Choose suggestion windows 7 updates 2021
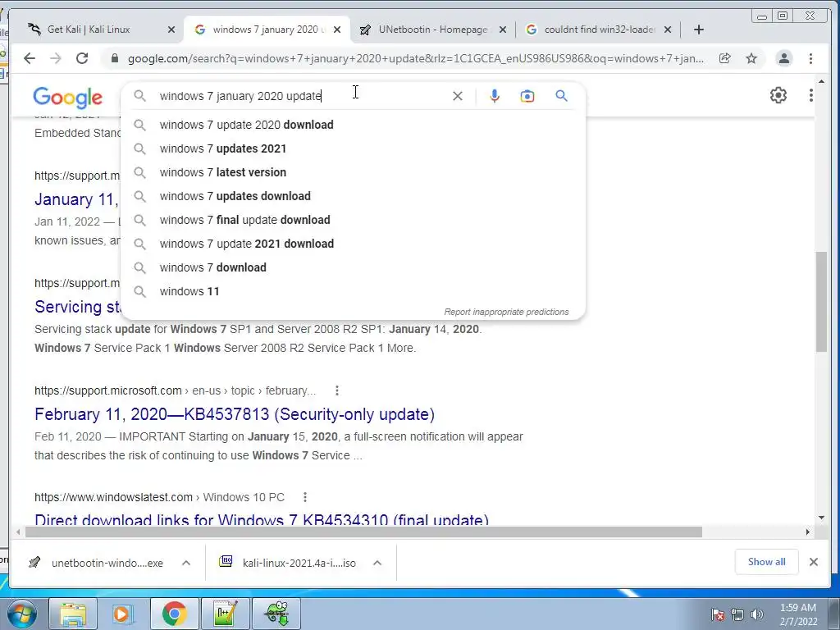The width and height of the screenshot is (840, 630). tap(354, 148)
